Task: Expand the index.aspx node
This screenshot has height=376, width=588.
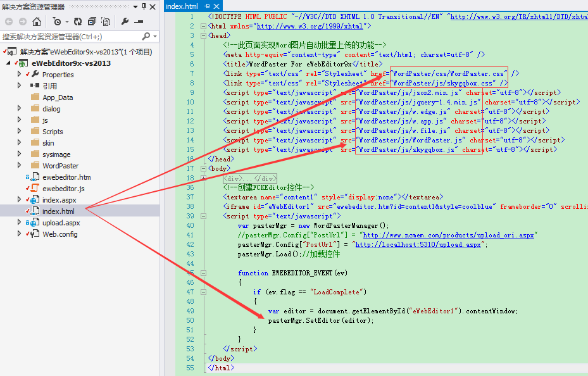Action: click(19, 199)
